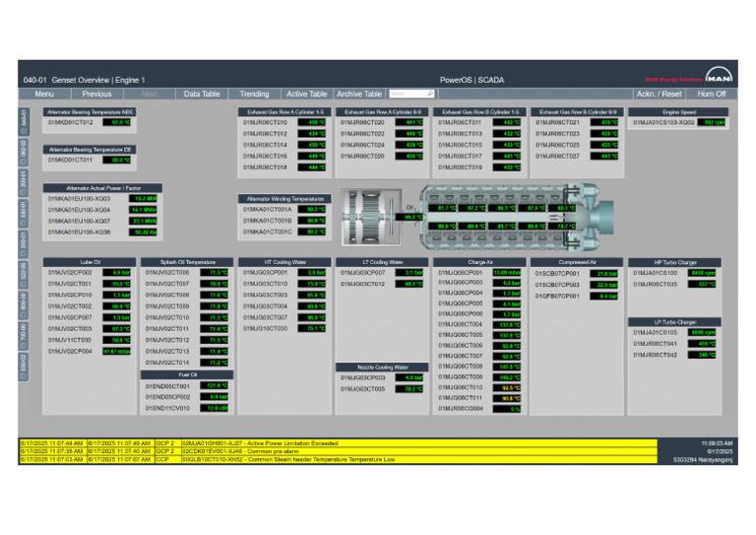The width and height of the screenshot is (756, 535).
Task: Open the Menu
Action: (x=44, y=94)
